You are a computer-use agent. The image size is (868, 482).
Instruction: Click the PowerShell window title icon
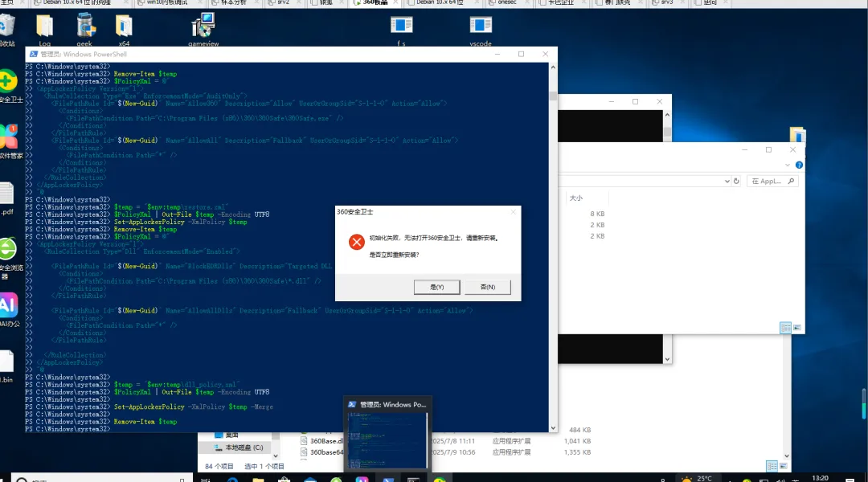(34, 55)
